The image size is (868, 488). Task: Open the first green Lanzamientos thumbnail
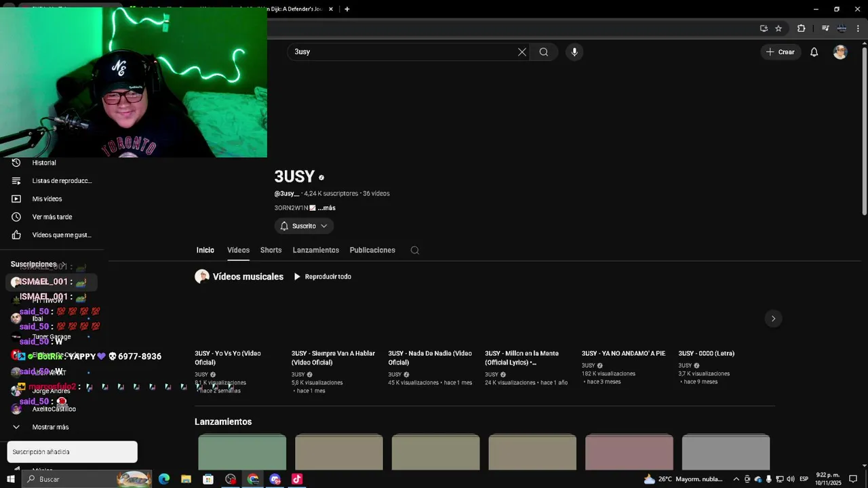242,452
